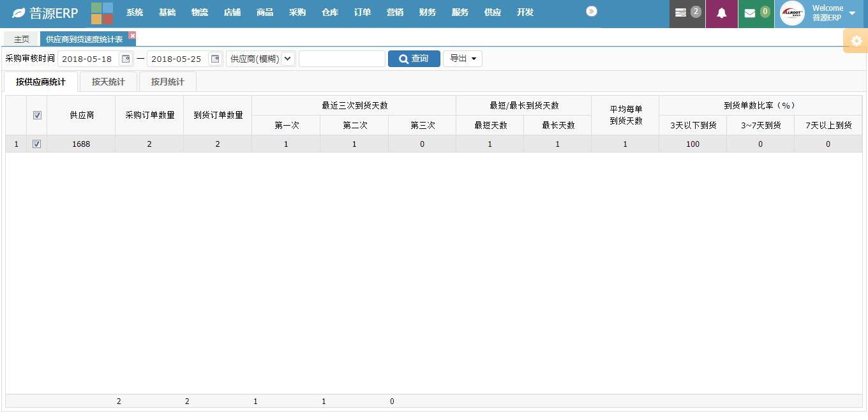Image resolution: width=868 pixels, height=420 pixels.
Task: Focus the end date field 2018-05-25
Action: tap(177, 59)
